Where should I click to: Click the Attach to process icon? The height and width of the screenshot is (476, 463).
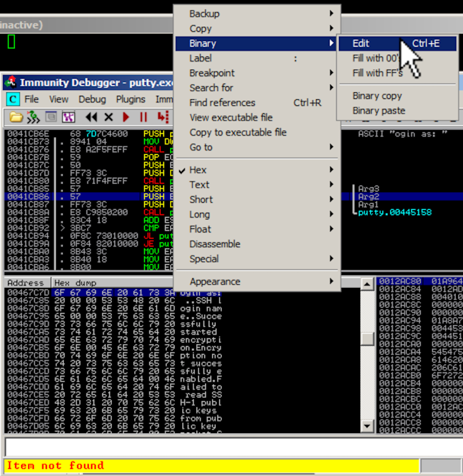click(x=33, y=117)
